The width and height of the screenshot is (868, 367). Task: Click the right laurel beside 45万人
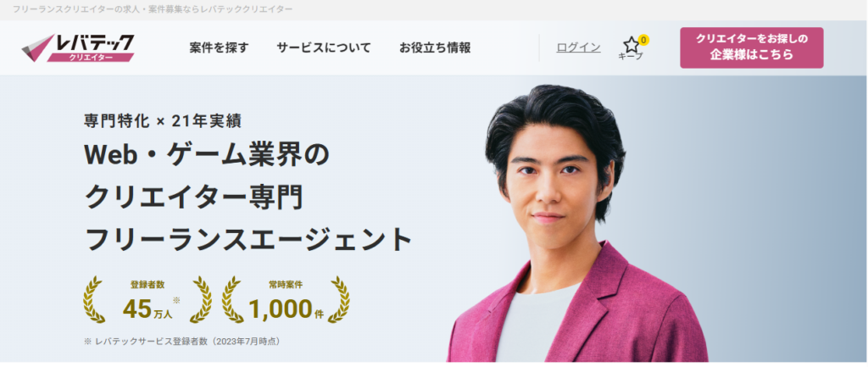pyautogui.click(x=200, y=299)
